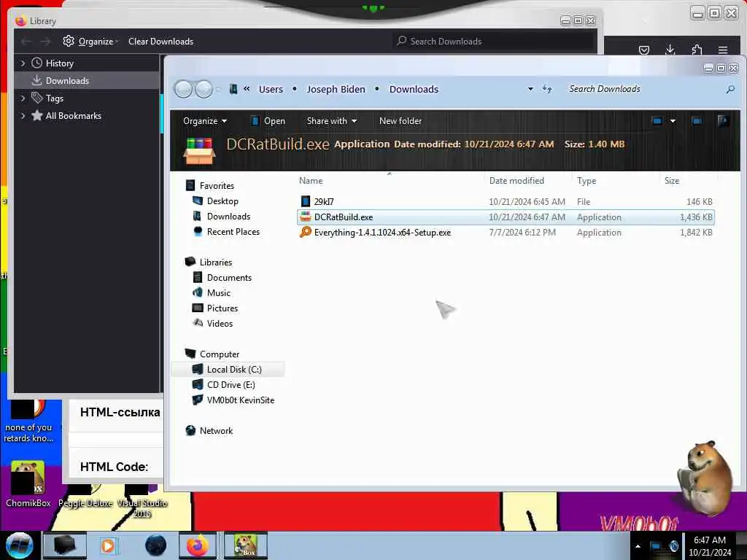Click Explorer back navigation button
Image resolution: width=747 pixels, height=560 pixels.
[x=183, y=89]
